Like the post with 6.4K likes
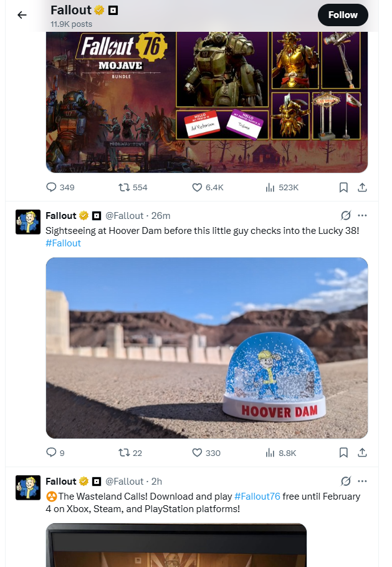Viewport: 392px width, 567px height. 208,187
